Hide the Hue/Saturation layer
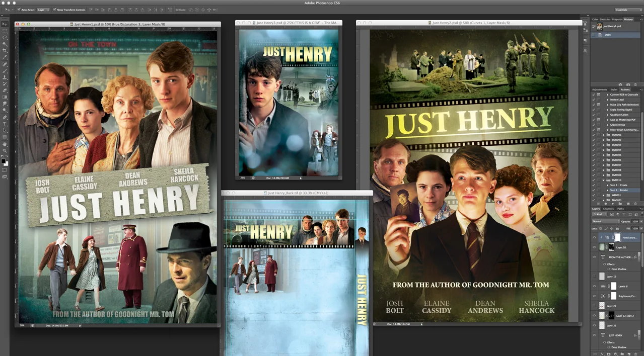 (x=594, y=237)
